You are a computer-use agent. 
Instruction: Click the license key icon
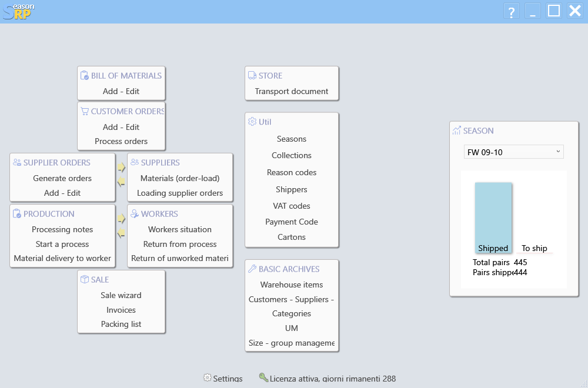click(x=263, y=377)
